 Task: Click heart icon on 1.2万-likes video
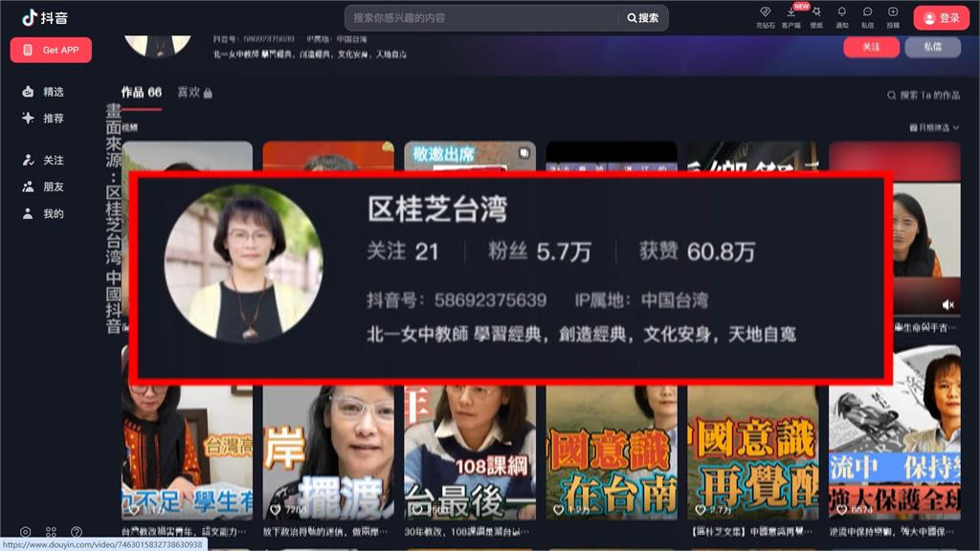558,510
